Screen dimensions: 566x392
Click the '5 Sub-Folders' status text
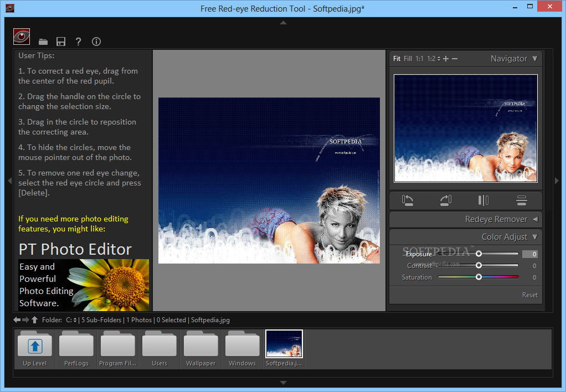click(x=101, y=320)
